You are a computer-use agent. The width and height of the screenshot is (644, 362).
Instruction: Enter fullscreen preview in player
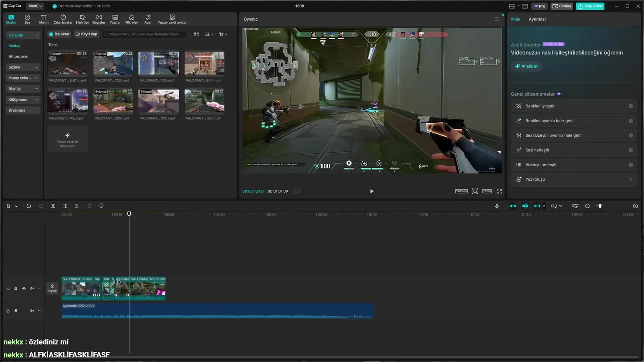(x=500, y=191)
